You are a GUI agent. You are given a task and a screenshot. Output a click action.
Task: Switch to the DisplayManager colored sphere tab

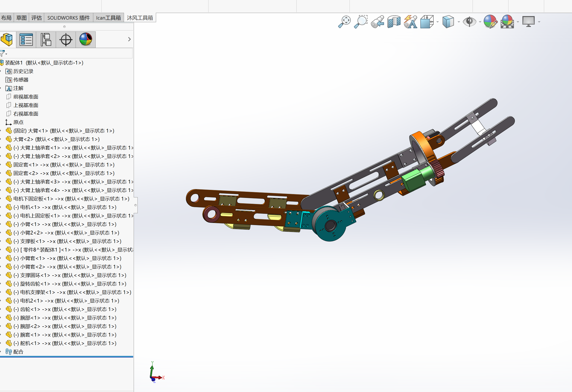(85, 39)
